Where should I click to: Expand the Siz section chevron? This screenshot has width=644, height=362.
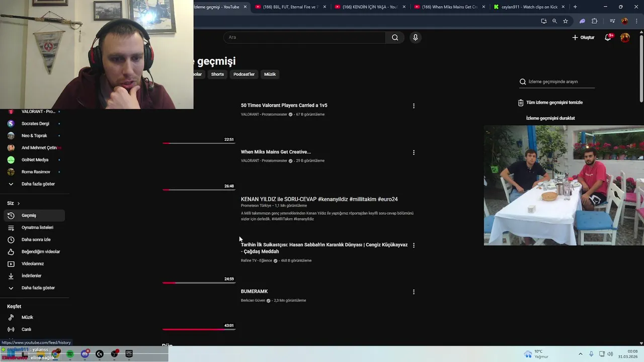[x=19, y=203]
